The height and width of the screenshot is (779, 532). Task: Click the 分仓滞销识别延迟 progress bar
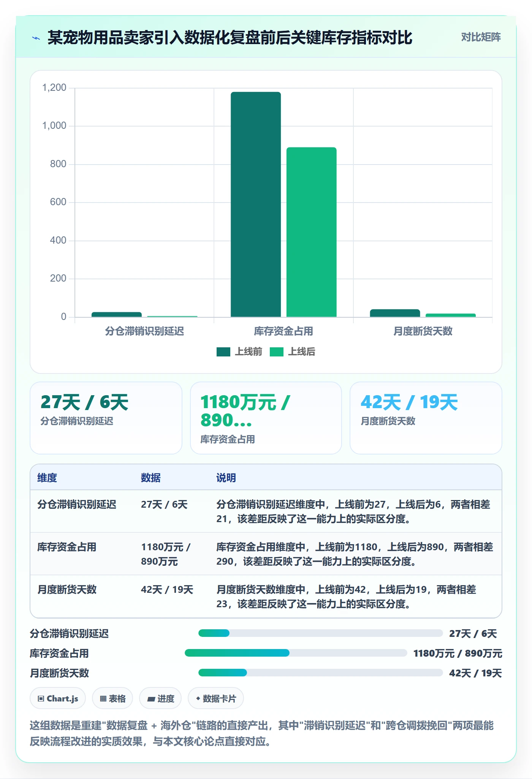coord(321,633)
